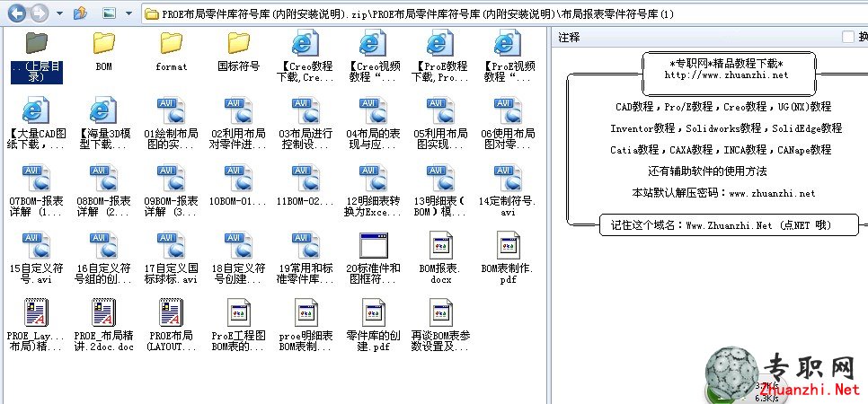
Task: Select the 12明细表转换为Excel AVI file
Action: point(374,191)
